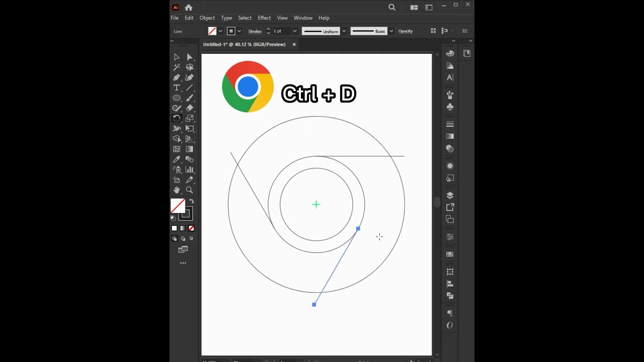Viewport: 644px width, 362px height.
Task: Select the Scale tool
Action: coord(190,119)
